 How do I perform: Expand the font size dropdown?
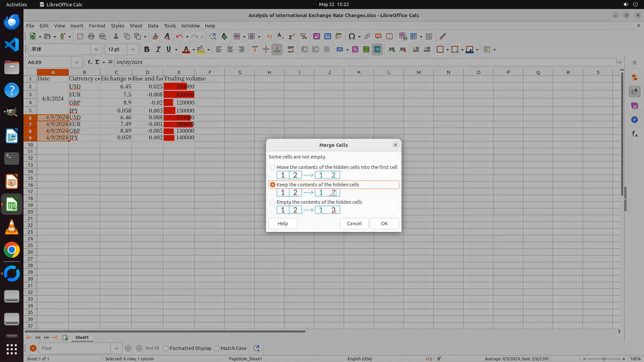coord(133,50)
